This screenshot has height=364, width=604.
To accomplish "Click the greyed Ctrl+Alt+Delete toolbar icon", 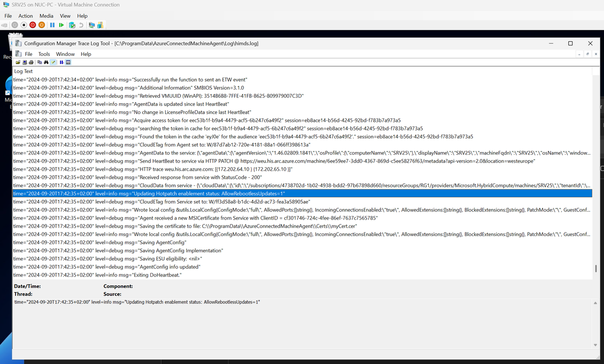I will pyautogui.click(x=4, y=25).
